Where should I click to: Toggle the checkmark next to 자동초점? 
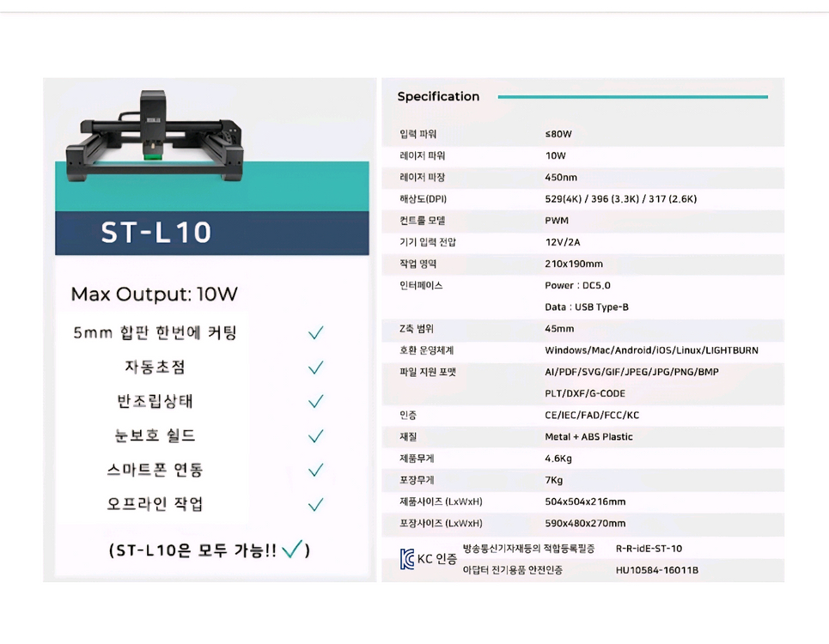click(x=315, y=367)
